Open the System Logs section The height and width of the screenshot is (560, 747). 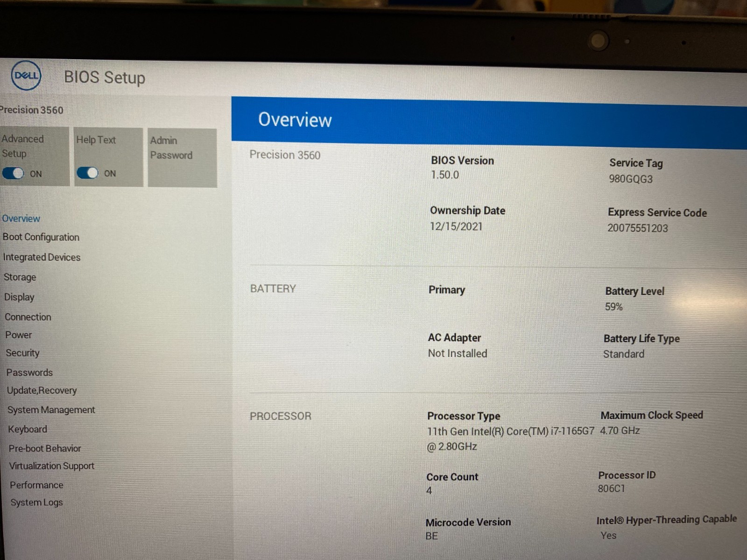(36, 503)
